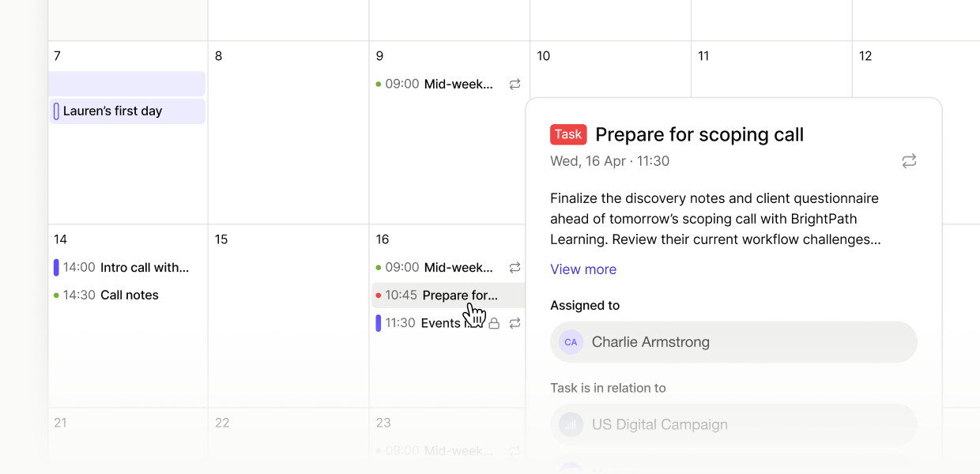Viewport: 980px width, 474px height.
Task: Click the repeat icon beside the 11:30 Events entry
Action: [514, 323]
